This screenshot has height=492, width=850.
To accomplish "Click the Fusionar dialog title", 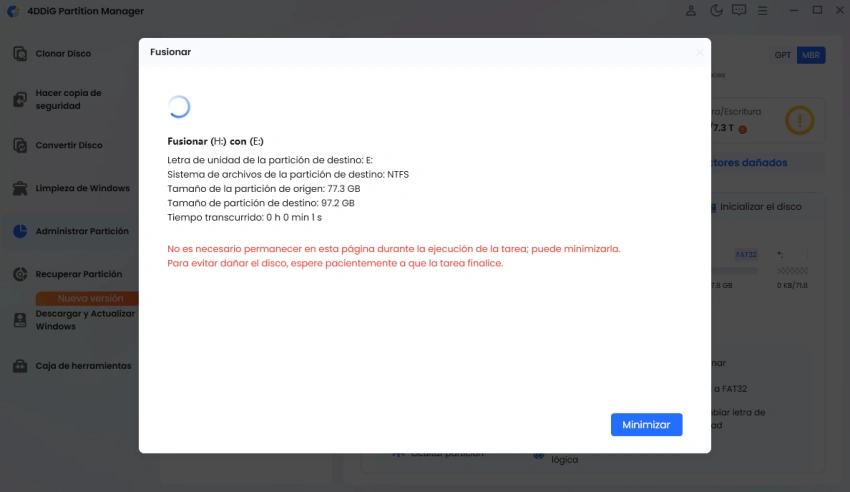I will coord(170,52).
